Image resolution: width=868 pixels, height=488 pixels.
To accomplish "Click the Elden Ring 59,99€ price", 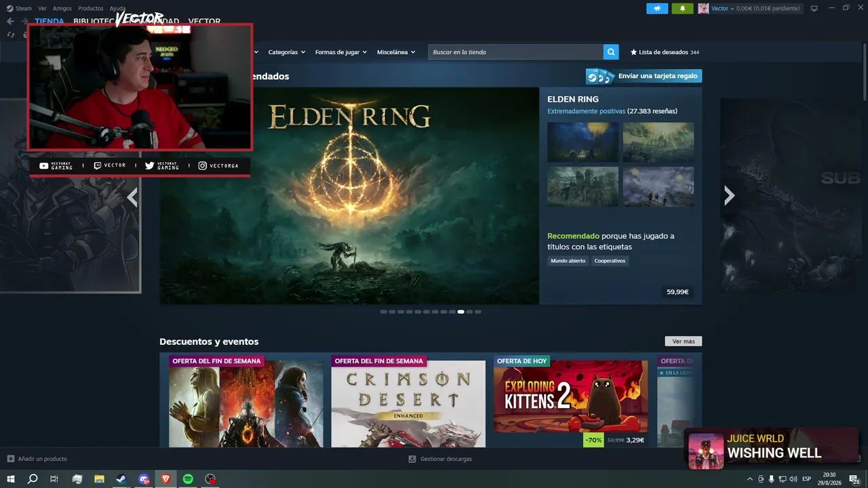I will point(677,292).
